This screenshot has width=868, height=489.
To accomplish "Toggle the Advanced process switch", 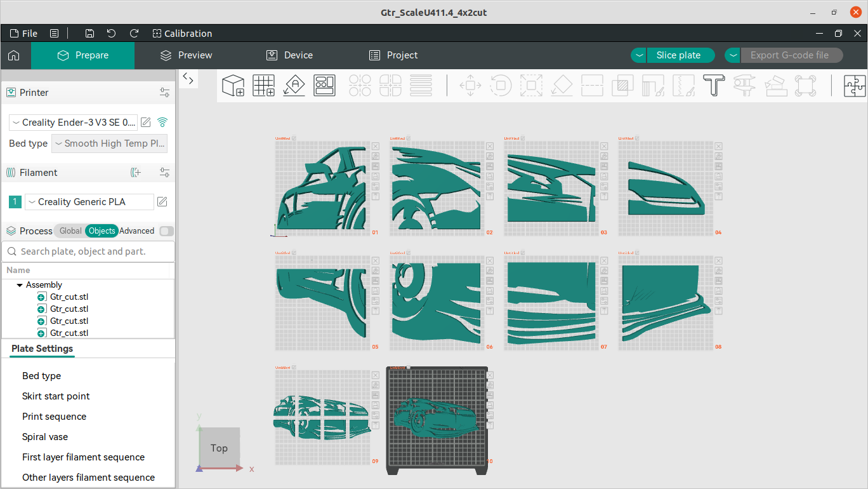I will [166, 231].
